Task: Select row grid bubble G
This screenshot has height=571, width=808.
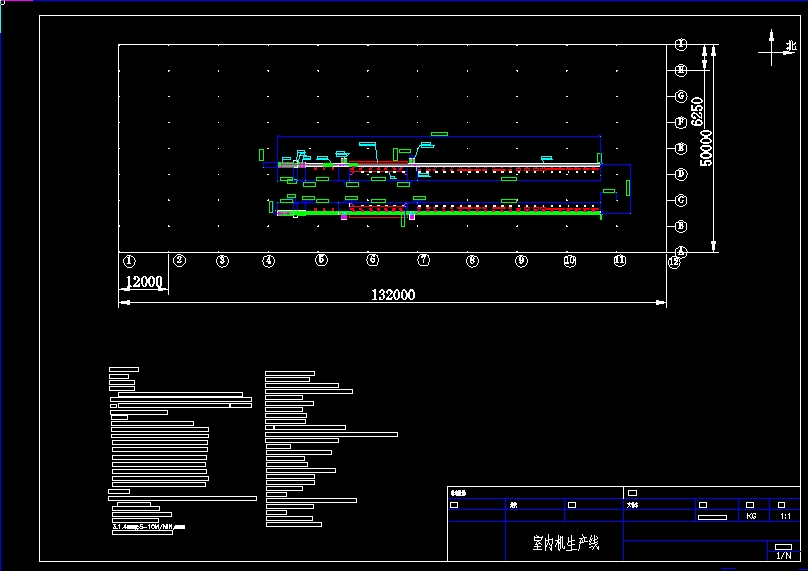Action: (681, 96)
